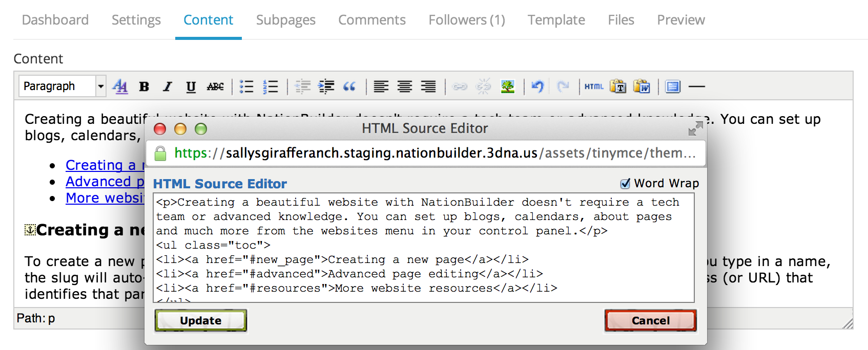Toggle underline formatting
Image resolution: width=868 pixels, height=350 pixels.
pos(191,86)
